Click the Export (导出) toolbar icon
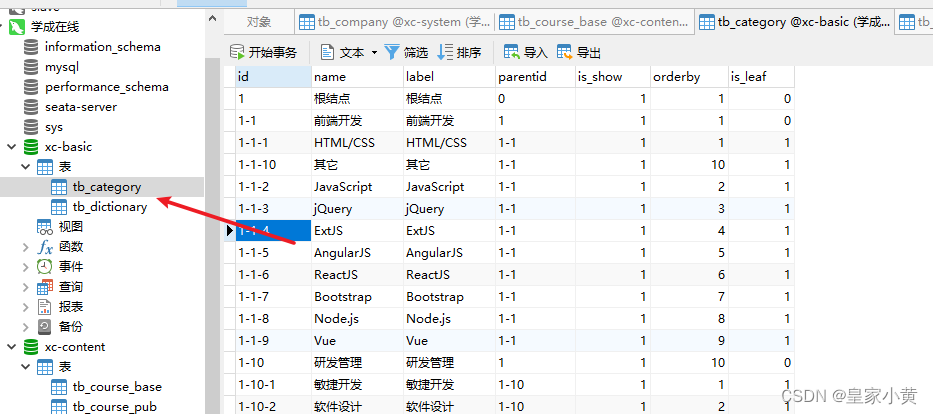933x414 pixels. tap(565, 52)
